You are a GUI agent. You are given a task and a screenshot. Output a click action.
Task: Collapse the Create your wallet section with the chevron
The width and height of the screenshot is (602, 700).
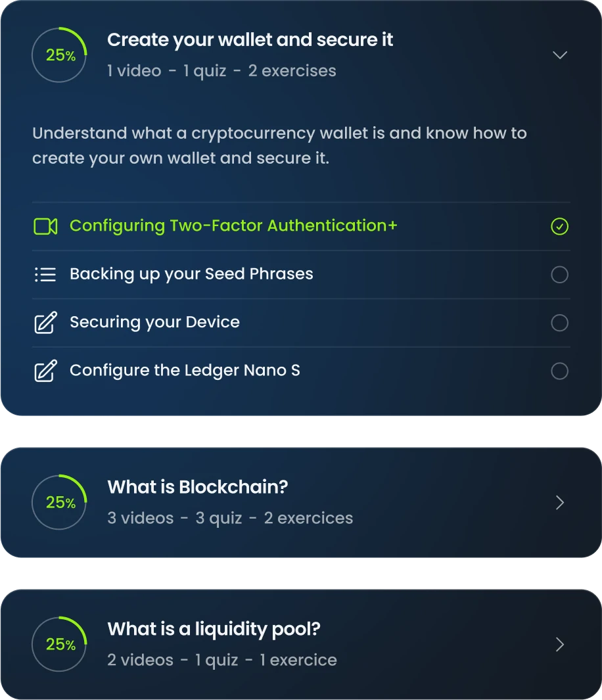click(x=560, y=55)
